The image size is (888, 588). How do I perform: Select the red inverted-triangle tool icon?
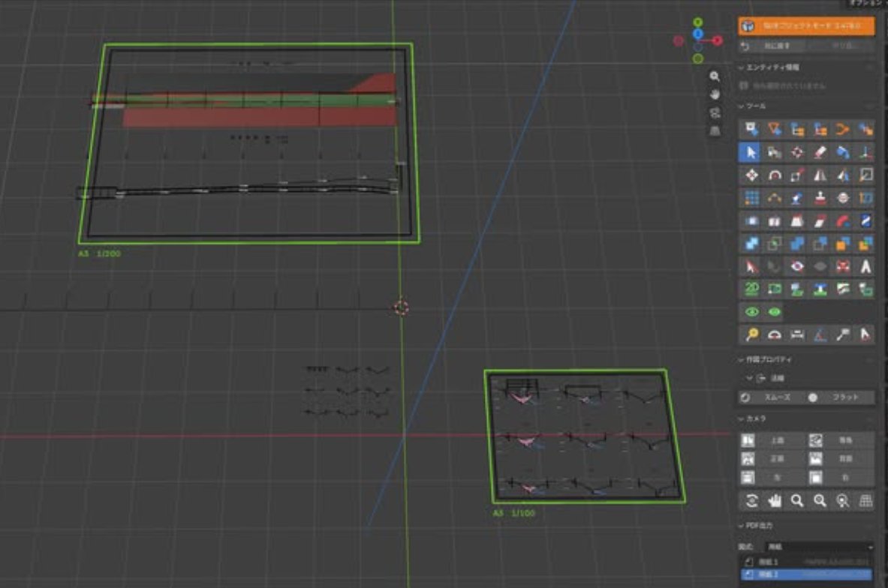[x=774, y=130]
